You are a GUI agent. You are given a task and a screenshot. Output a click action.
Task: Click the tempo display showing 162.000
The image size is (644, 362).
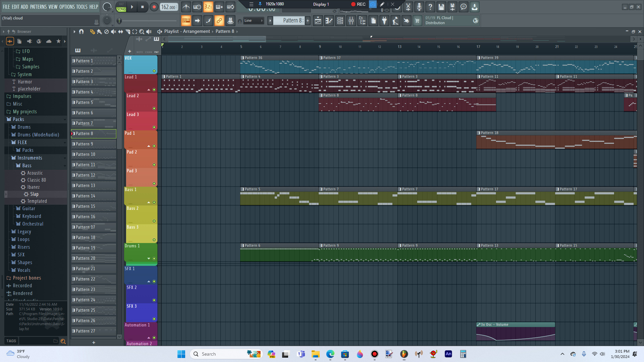click(x=169, y=7)
